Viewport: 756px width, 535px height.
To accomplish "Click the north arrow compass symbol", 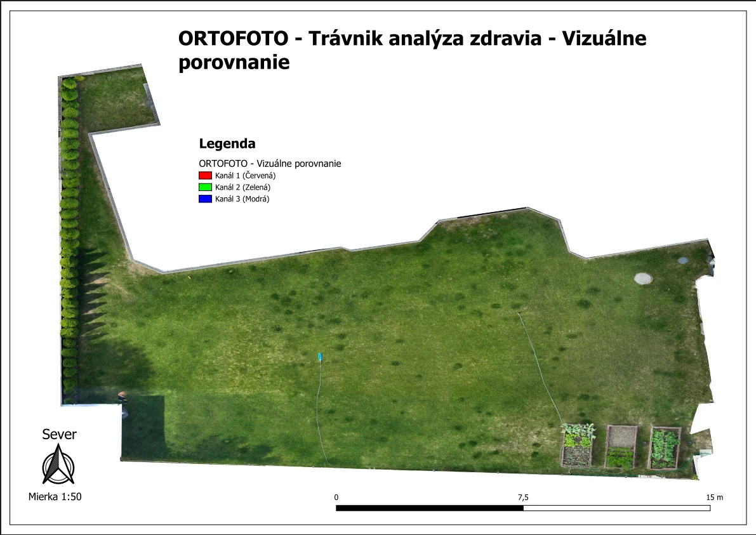I will tap(58, 464).
